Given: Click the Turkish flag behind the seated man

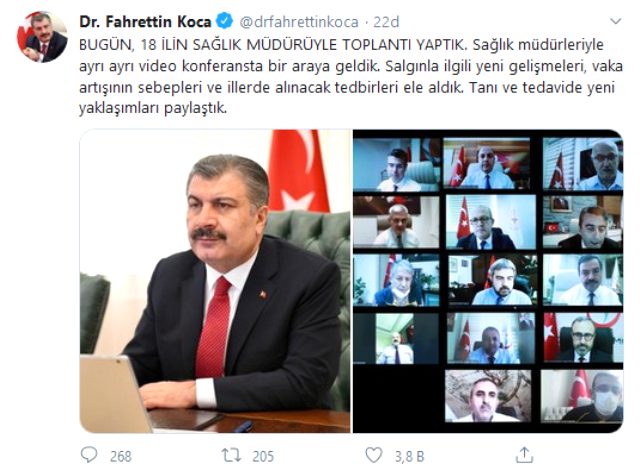Looking at the screenshot, I should coord(299,171).
